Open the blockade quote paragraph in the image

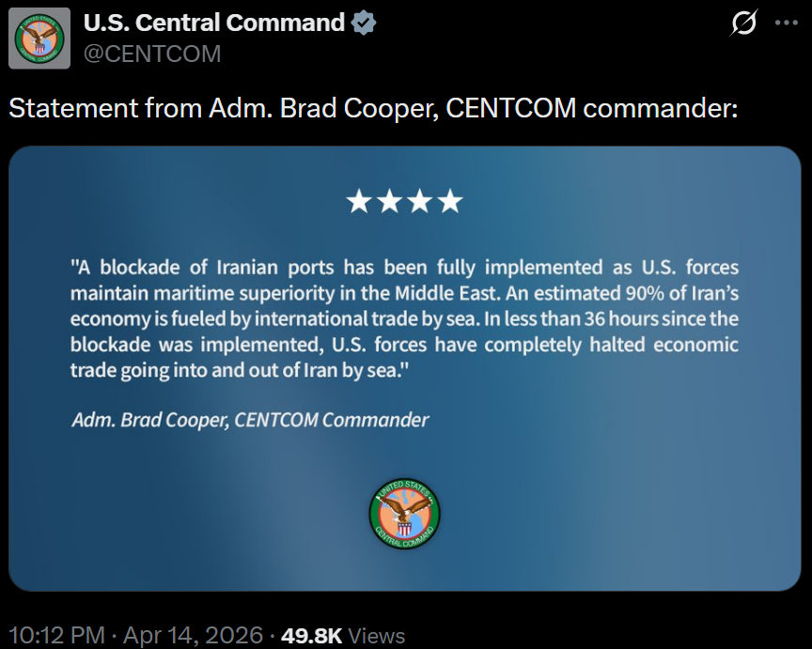click(x=404, y=317)
